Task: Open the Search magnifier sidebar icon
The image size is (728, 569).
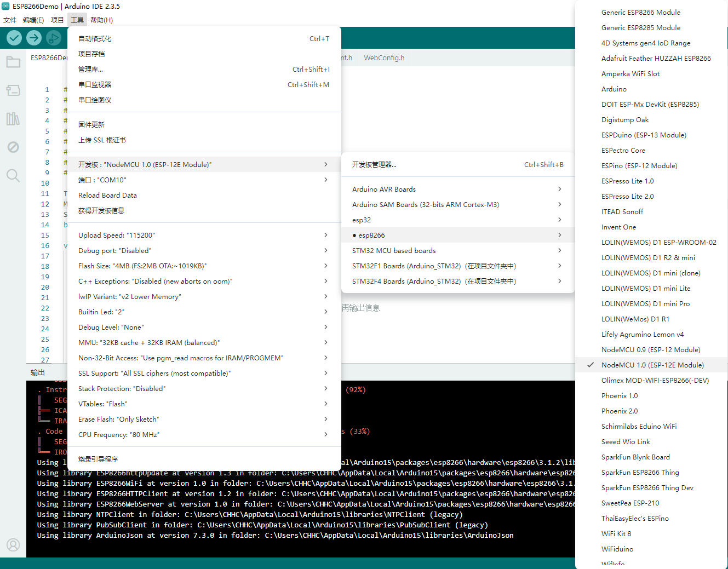Action: [x=13, y=176]
